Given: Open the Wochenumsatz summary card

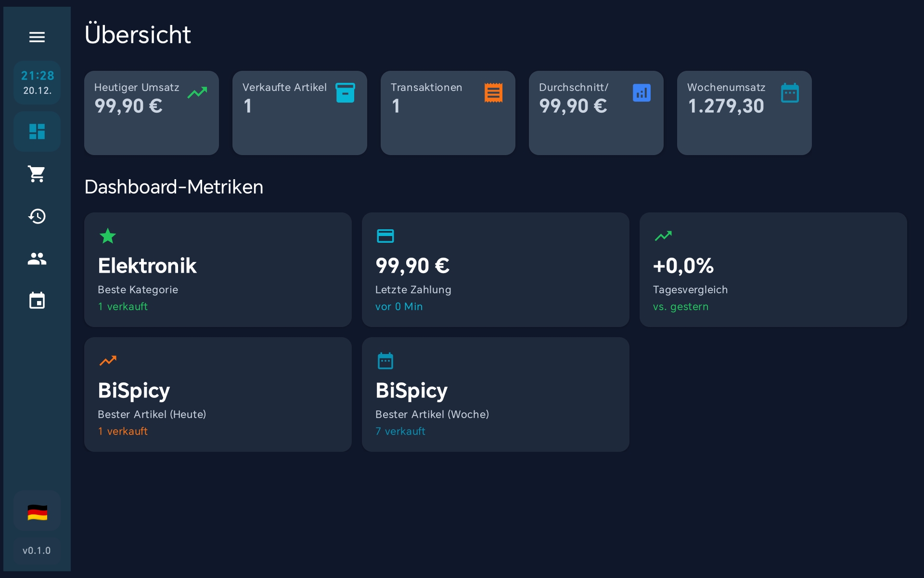Looking at the screenshot, I should click(x=744, y=113).
